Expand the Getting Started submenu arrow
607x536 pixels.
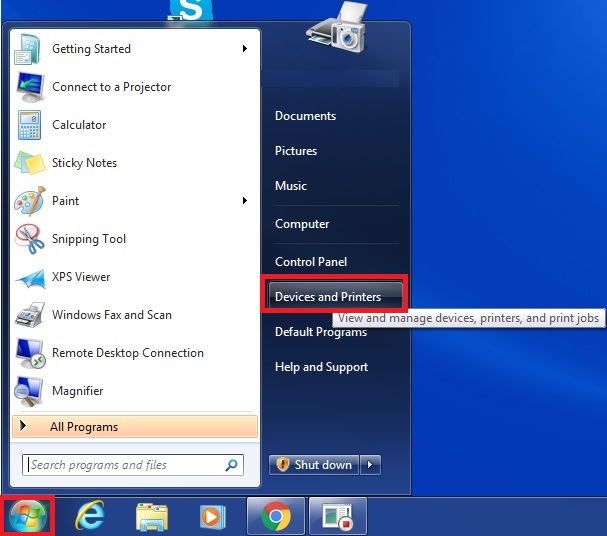[x=245, y=49]
